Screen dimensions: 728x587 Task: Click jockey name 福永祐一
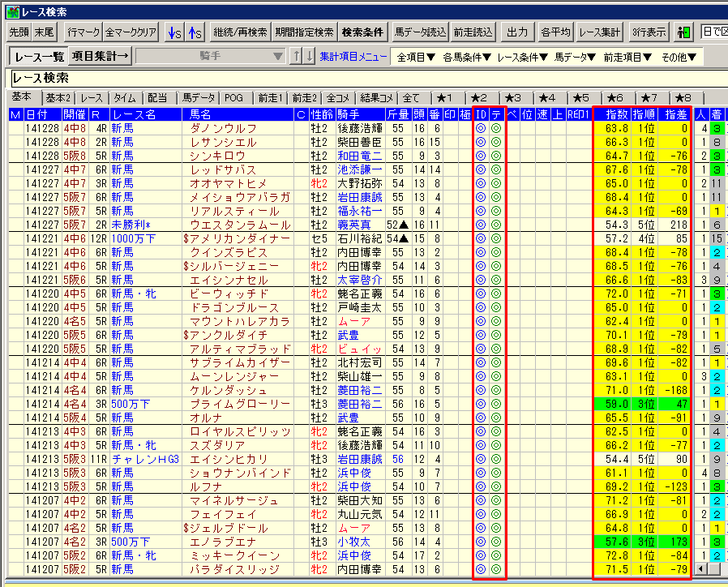pyautogui.click(x=360, y=211)
